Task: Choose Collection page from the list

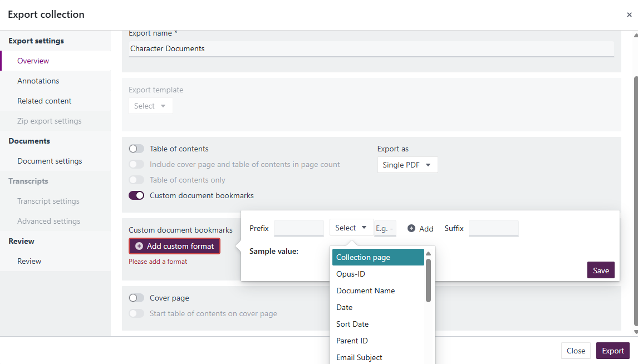Action: [x=378, y=258]
